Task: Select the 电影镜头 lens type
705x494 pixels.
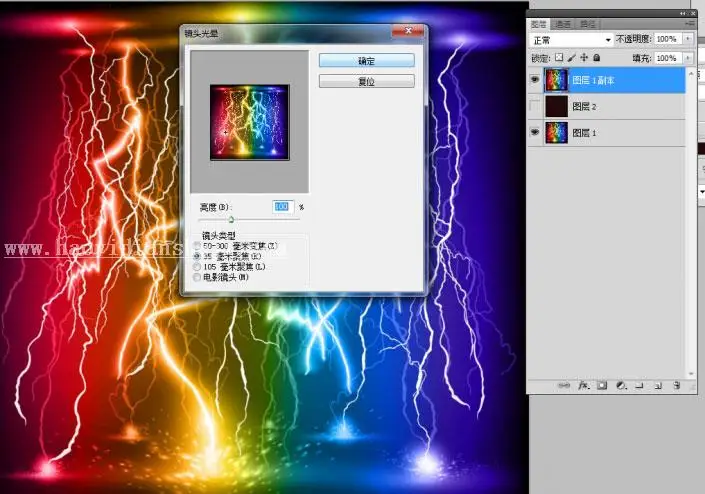Action: tap(197, 277)
